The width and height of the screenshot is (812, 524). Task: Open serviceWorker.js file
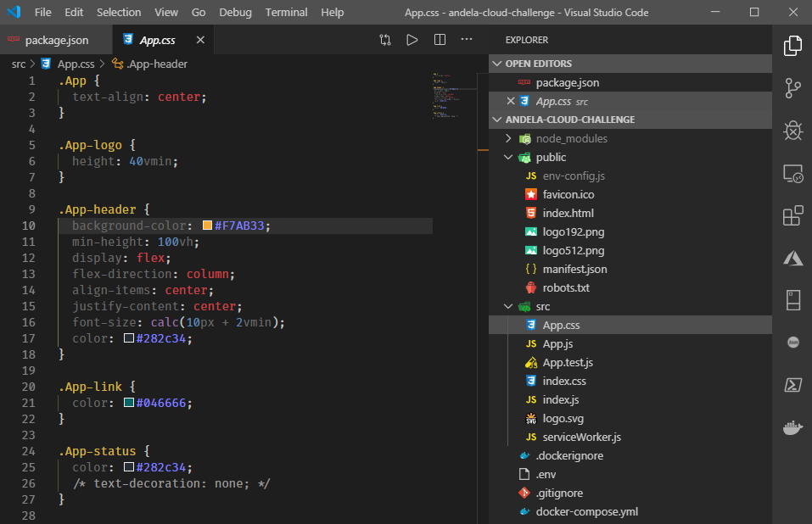click(x=630, y=438)
